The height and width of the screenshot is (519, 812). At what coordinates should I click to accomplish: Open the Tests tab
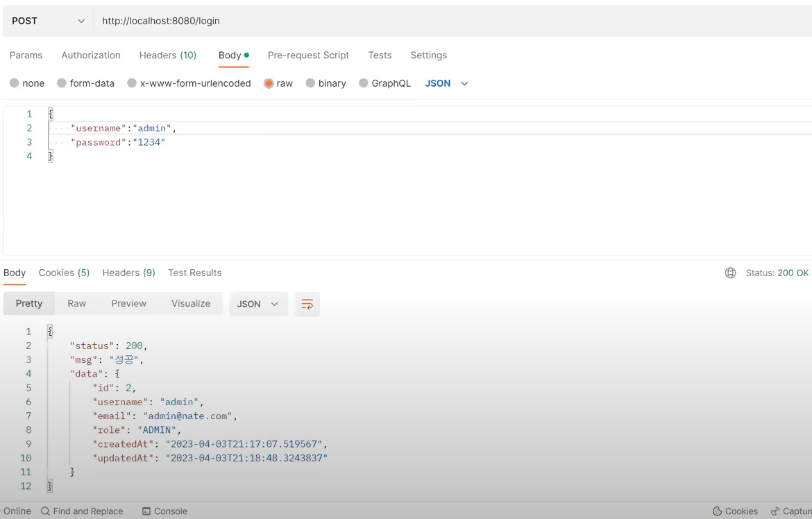[380, 56]
